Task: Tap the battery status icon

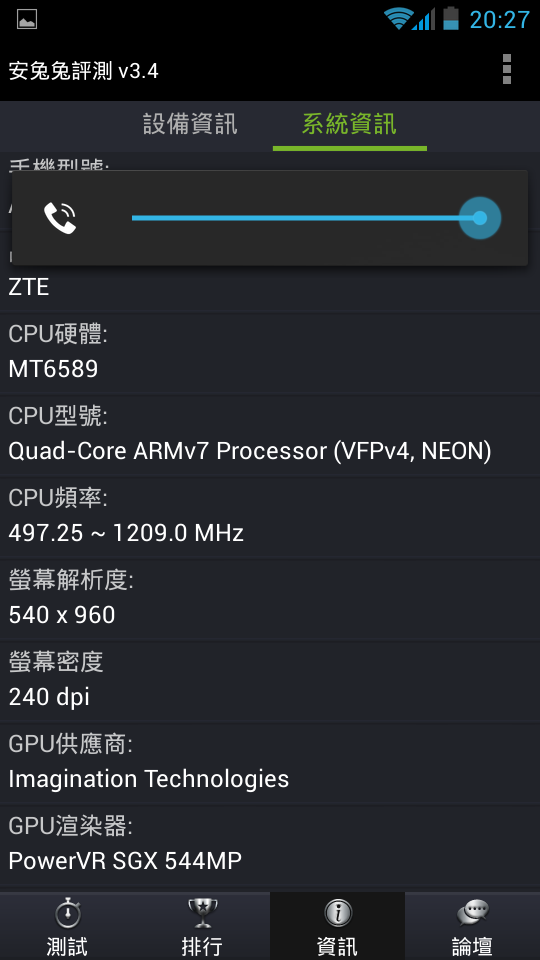Action: coord(451,18)
